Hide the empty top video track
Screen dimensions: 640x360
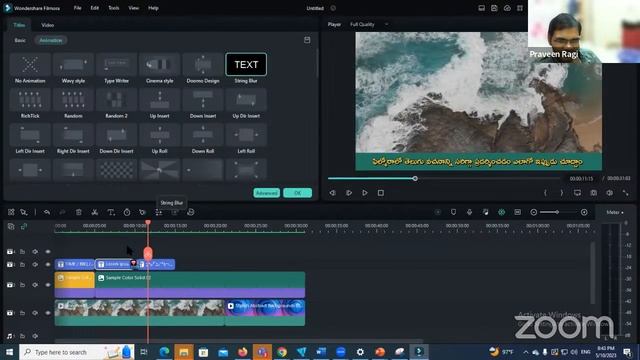(48, 252)
